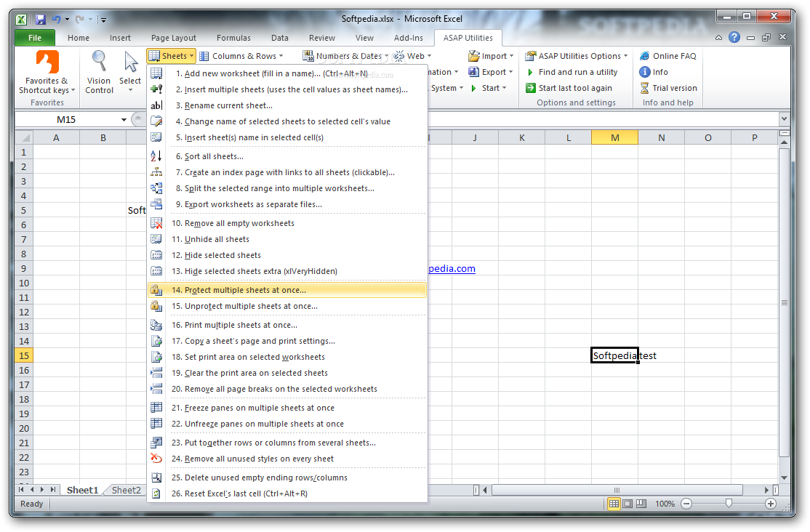Open the Sheets dropdown menu

[x=171, y=56]
